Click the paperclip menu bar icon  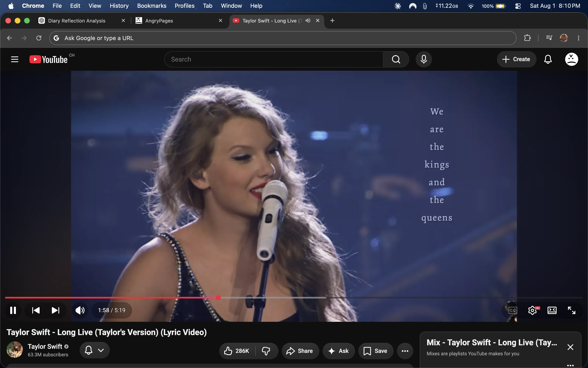425,6
